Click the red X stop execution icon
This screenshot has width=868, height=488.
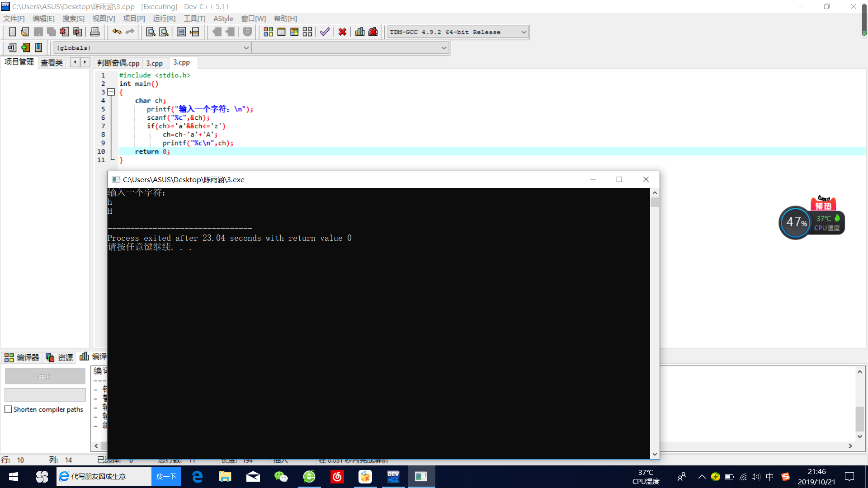pyautogui.click(x=342, y=32)
